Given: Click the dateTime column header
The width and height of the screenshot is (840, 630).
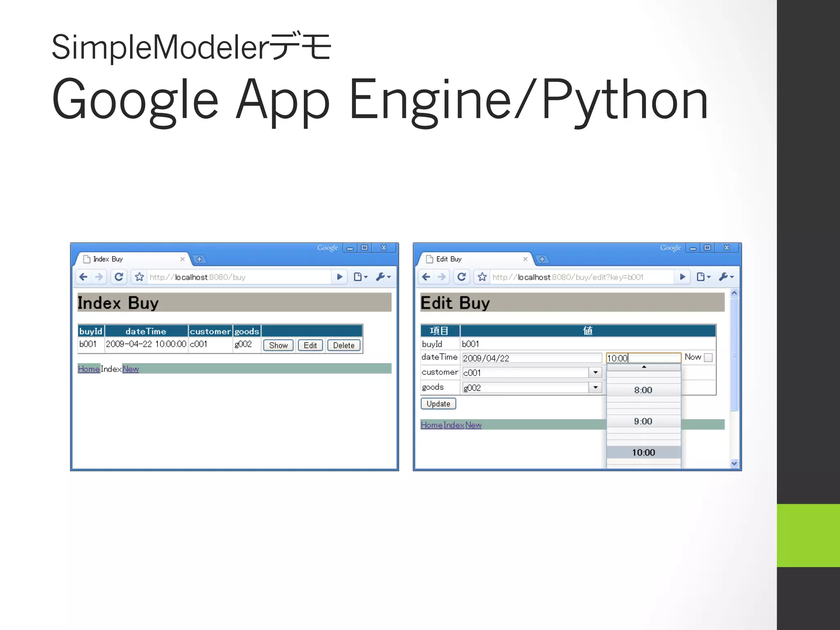Looking at the screenshot, I should [x=146, y=331].
